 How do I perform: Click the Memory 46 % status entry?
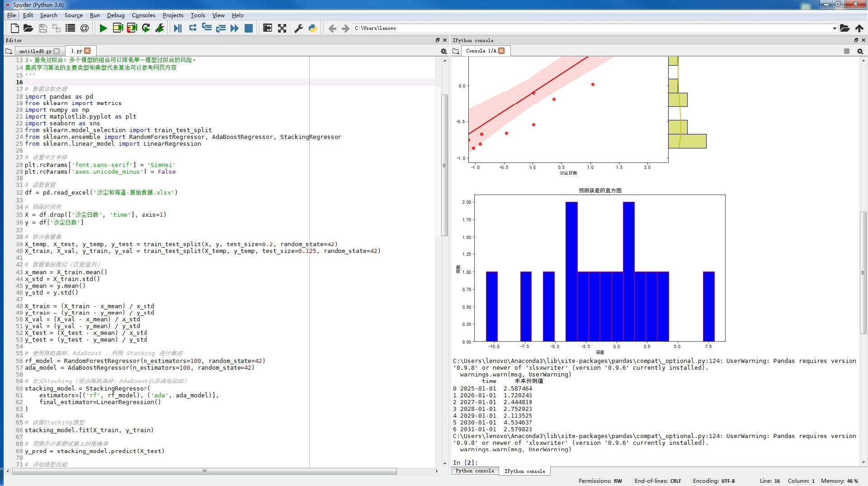pyautogui.click(x=839, y=481)
